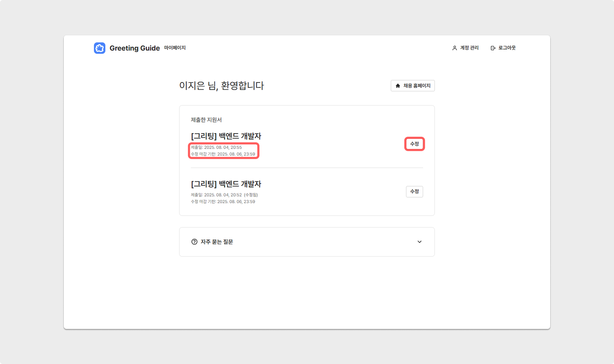The height and width of the screenshot is (364, 614).
Task: Click the 로그아웃 menu link
Action: click(507, 48)
